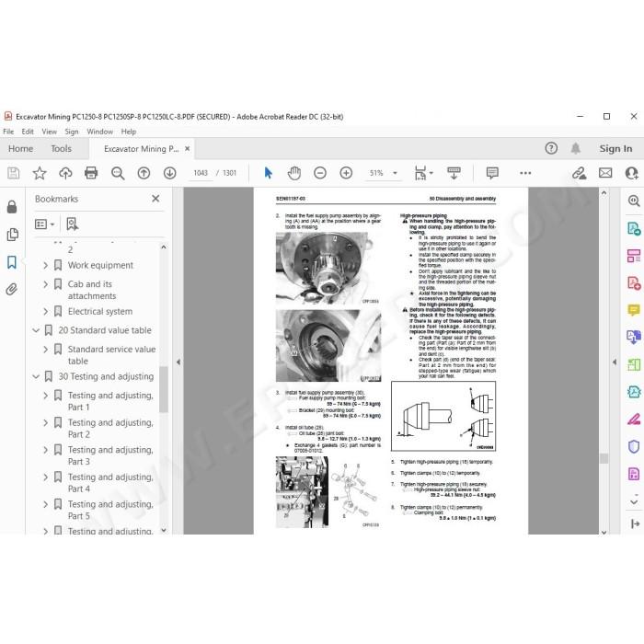This screenshot has height=644, width=644.
Task: Add the document to starred files
Action: coord(40,173)
